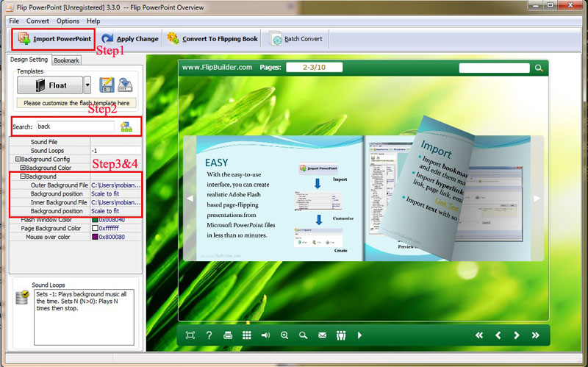This screenshot has width=588, height=367.
Task: Click the Sound Loops value -1
Action: (x=116, y=151)
